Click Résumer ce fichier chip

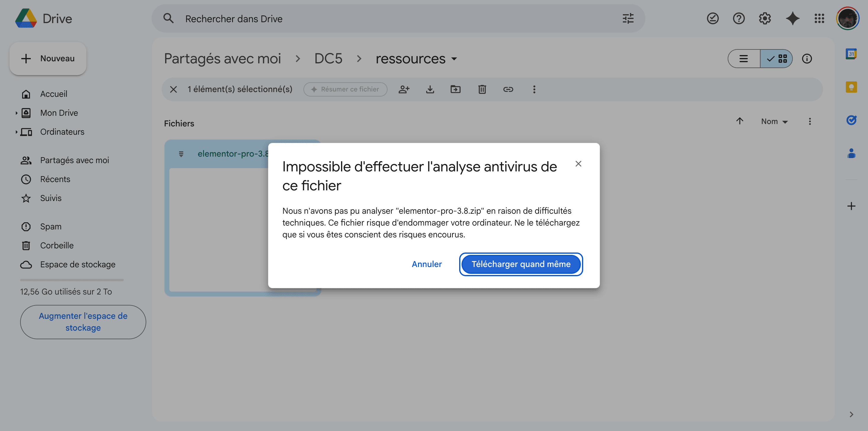pyautogui.click(x=345, y=89)
